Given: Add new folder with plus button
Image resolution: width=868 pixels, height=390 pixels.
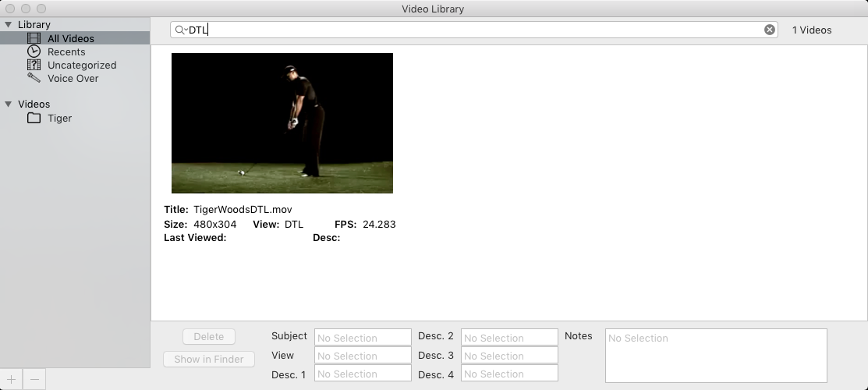Looking at the screenshot, I should coord(11,379).
